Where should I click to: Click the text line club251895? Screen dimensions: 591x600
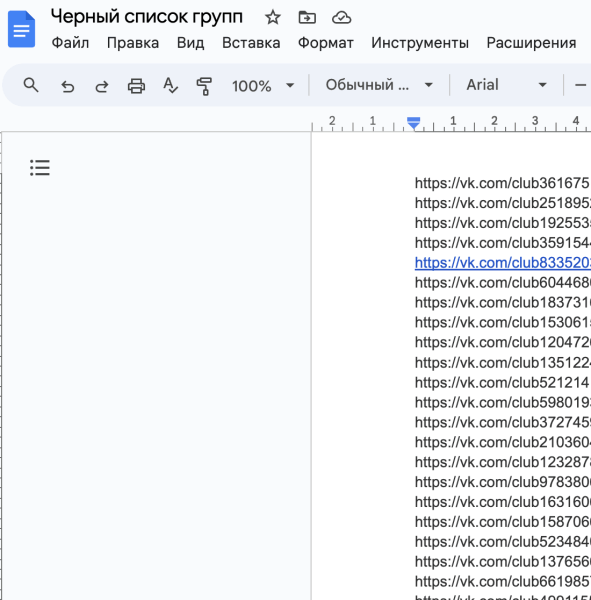tap(503, 203)
